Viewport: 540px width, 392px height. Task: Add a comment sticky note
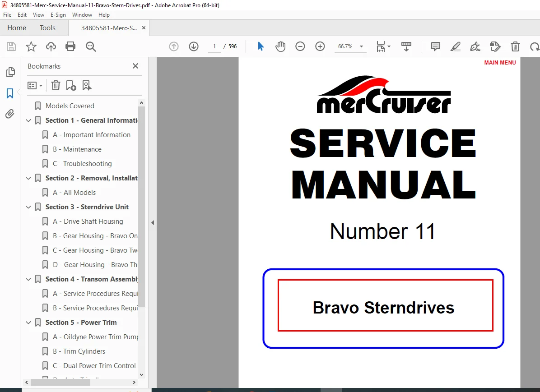pyautogui.click(x=436, y=46)
